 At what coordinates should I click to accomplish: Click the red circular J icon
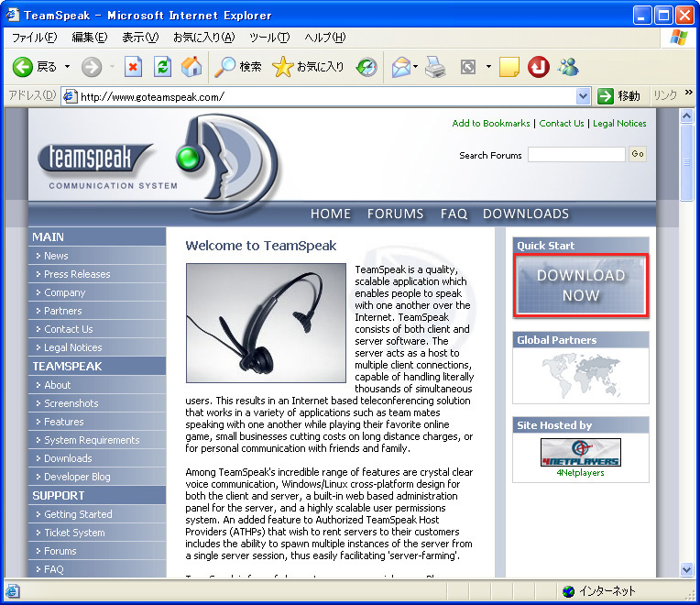pos(539,67)
